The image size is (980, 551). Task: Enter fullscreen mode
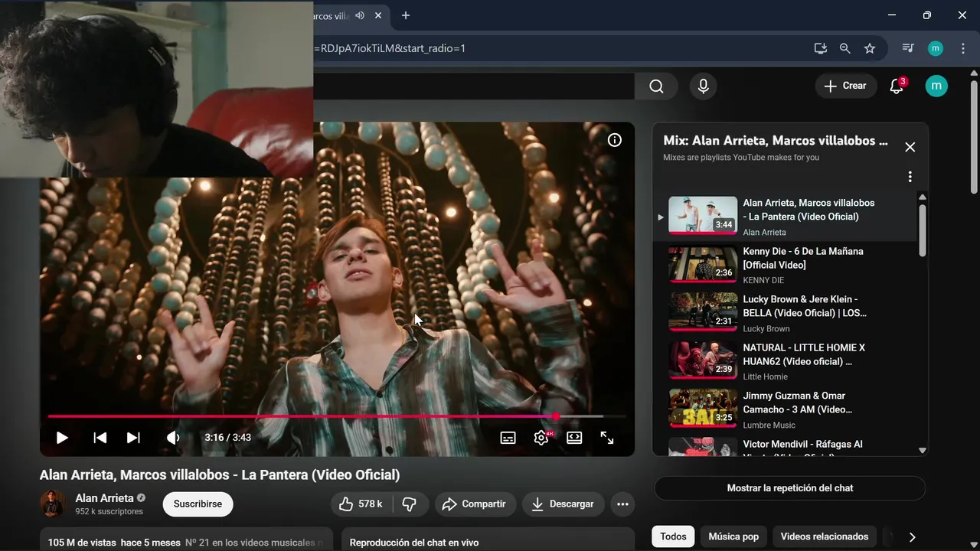point(607,438)
